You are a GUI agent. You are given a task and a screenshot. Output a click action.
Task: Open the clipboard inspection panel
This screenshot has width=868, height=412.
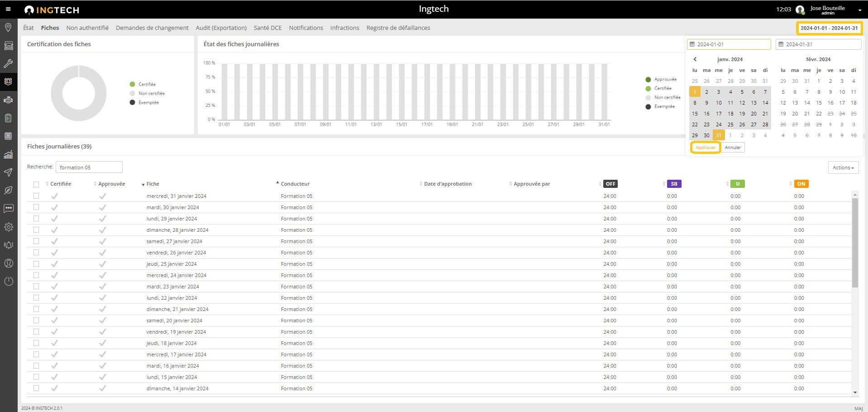(x=8, y=118)
